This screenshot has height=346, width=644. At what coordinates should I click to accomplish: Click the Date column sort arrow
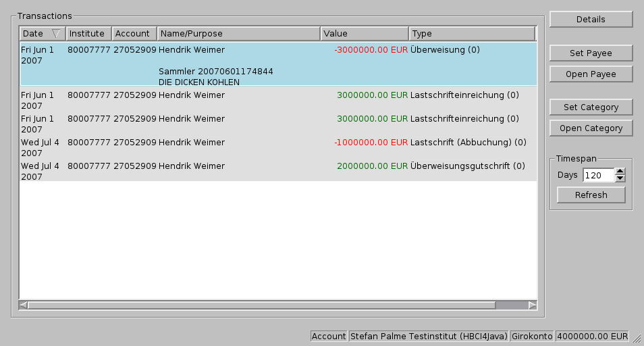pos(56,33)
